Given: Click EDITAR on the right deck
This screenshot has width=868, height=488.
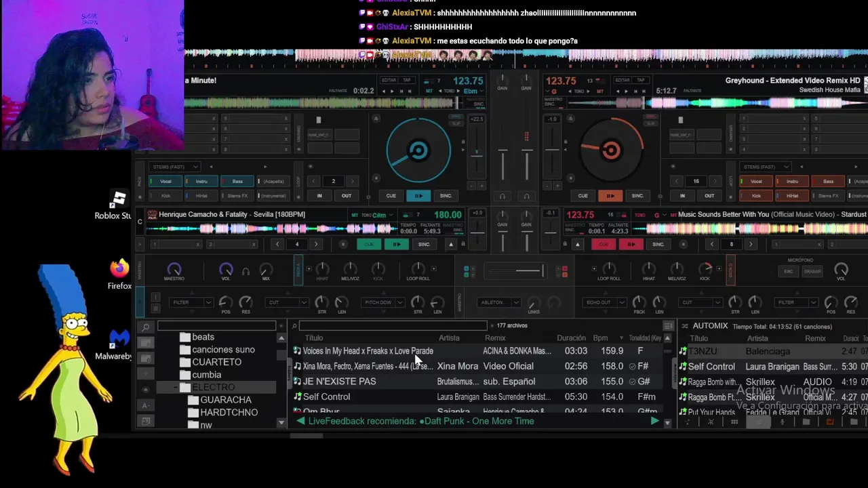Looking at the screenshot, I should (621, 80).
